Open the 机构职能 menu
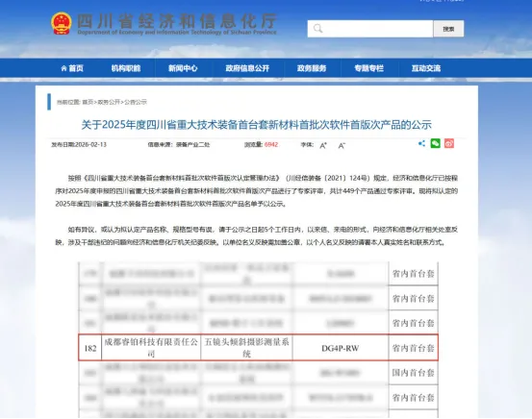Screen dimensions: 532x419 [126, 68]
